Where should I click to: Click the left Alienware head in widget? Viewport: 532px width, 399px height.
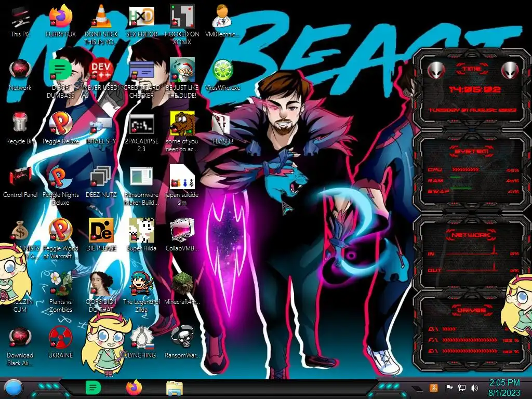[436, 70]
